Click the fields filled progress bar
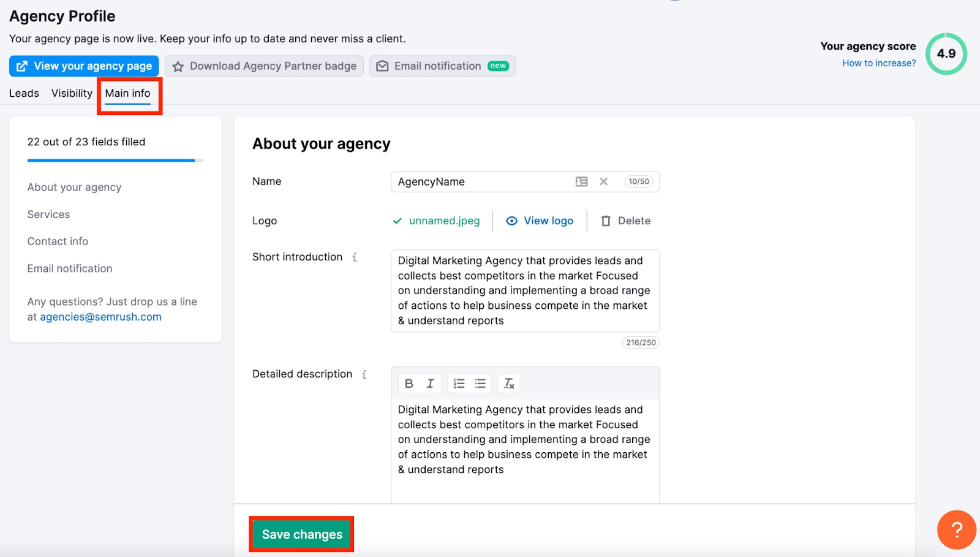The width and height of the screenshot is (980, 557). [x=115, y=161]
